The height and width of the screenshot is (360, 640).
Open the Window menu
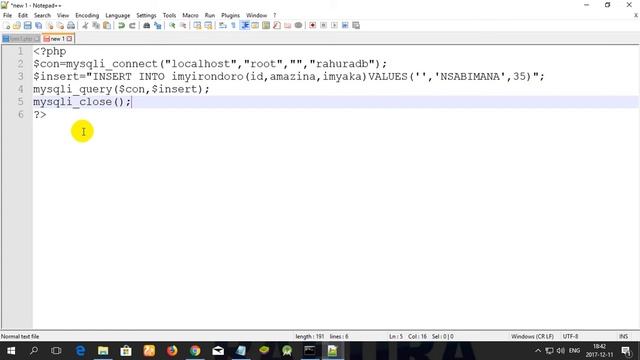256,15
